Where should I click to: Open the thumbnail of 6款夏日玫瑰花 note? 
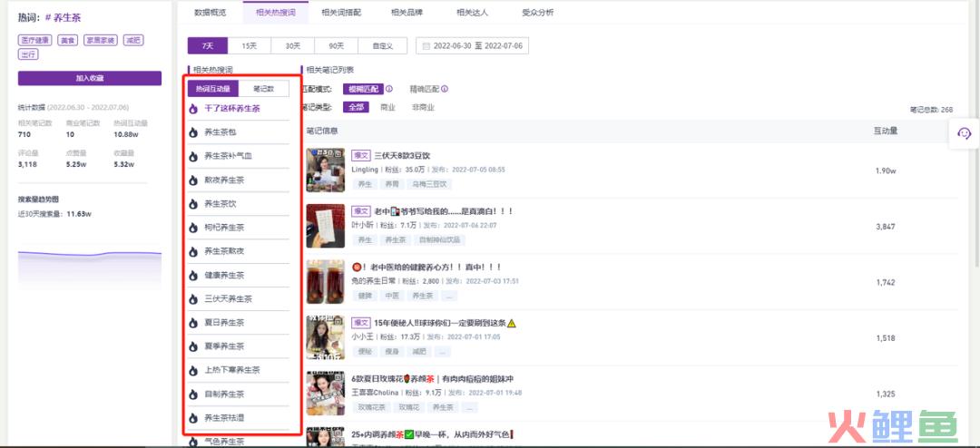click(x=326, y=393)
